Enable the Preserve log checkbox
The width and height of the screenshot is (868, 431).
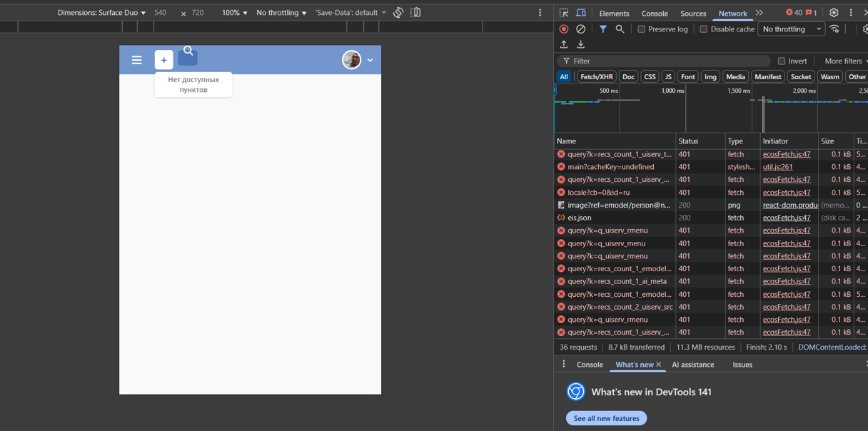tap(641, 29)
